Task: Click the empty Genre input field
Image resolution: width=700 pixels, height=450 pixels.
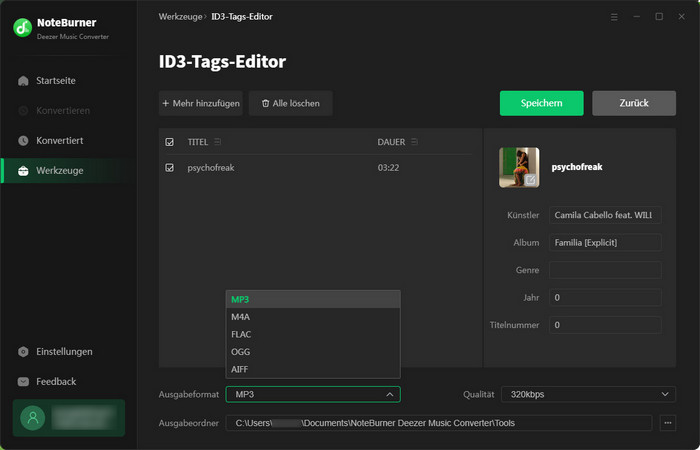Action: 605,270
